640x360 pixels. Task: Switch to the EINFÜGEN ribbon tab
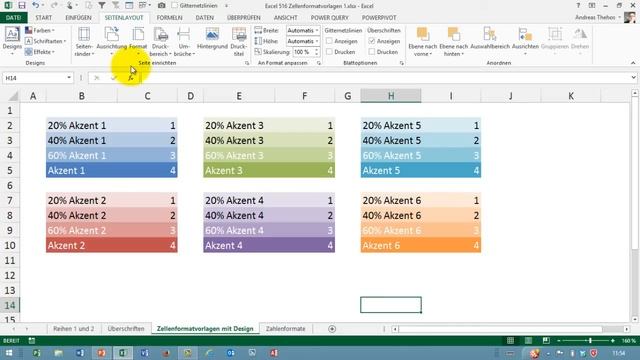pos(78,18)
